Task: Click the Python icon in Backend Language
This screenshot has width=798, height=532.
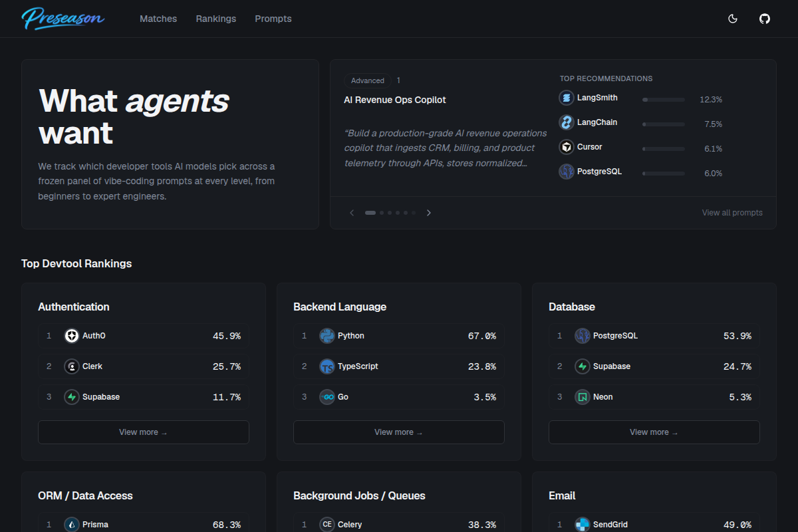Action: pos(327,336)
